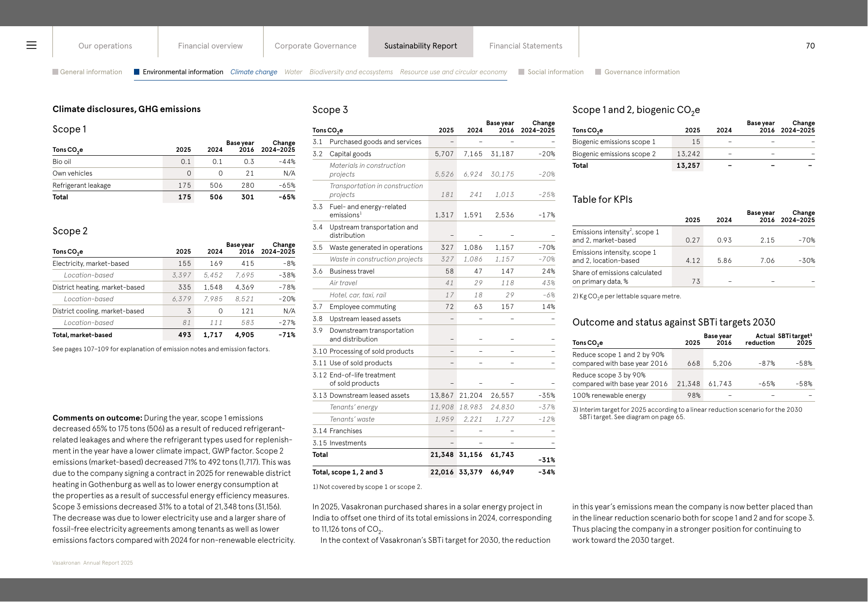Open Resource use and circular economy
868x602 pixels.
[x=453, y=72]
